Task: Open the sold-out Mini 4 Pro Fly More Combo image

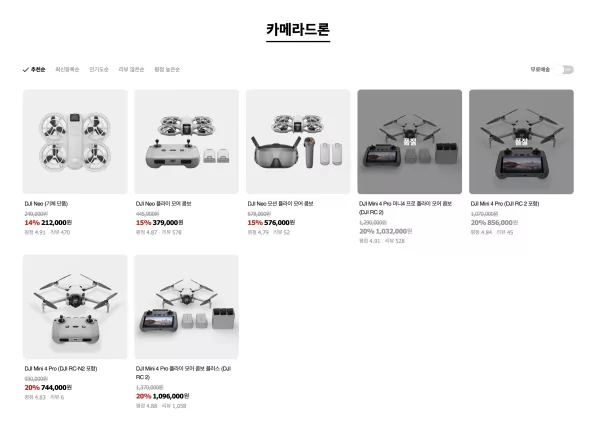Action: point(410,142)
